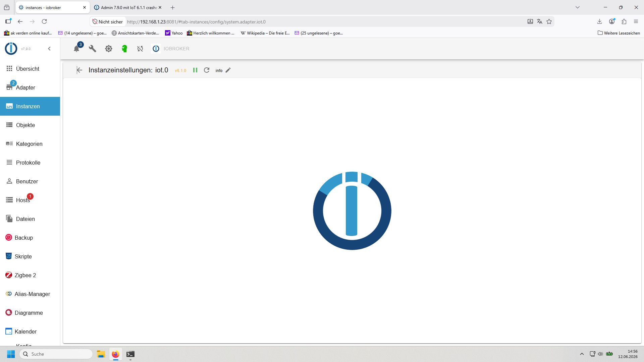Edit the instance info pencil icon
The width and height of the screenshot is (644, 362).
pos(228,70)
